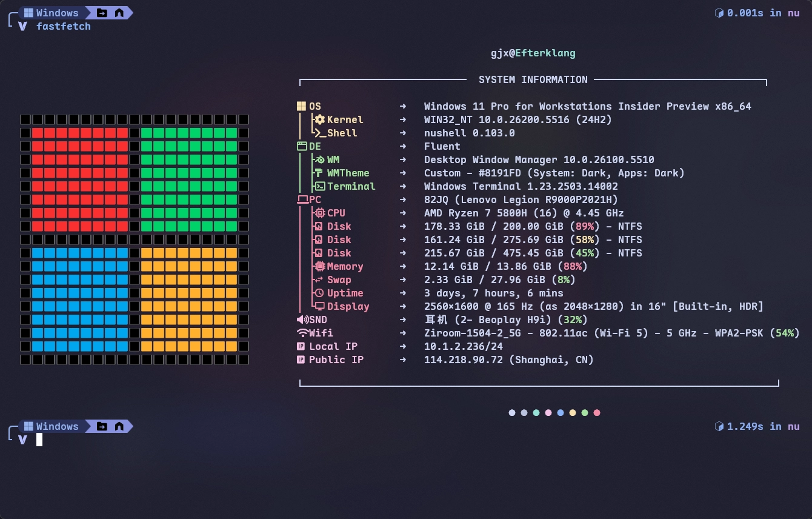Click the laptop icon beside PC
Screen dimensions: 812x519
[302, 199]
